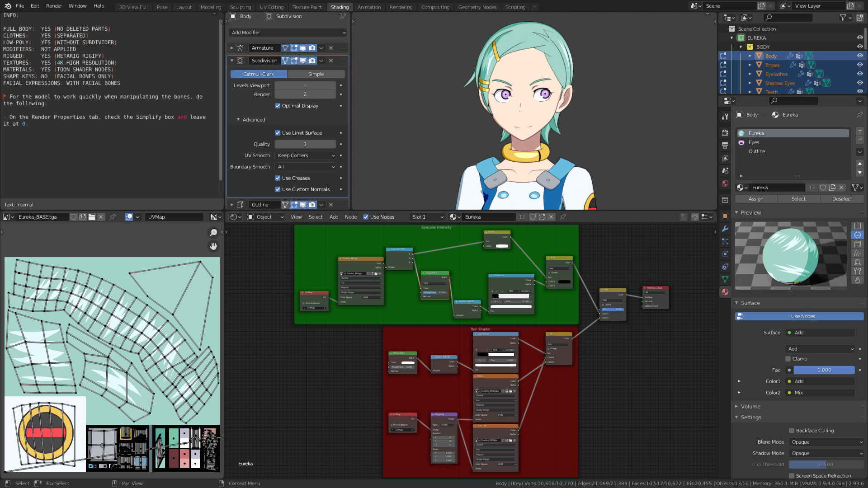Toggle Use Creases checkbox
The height and width of the screenshot is (488, 868).
tap(278, 178)
